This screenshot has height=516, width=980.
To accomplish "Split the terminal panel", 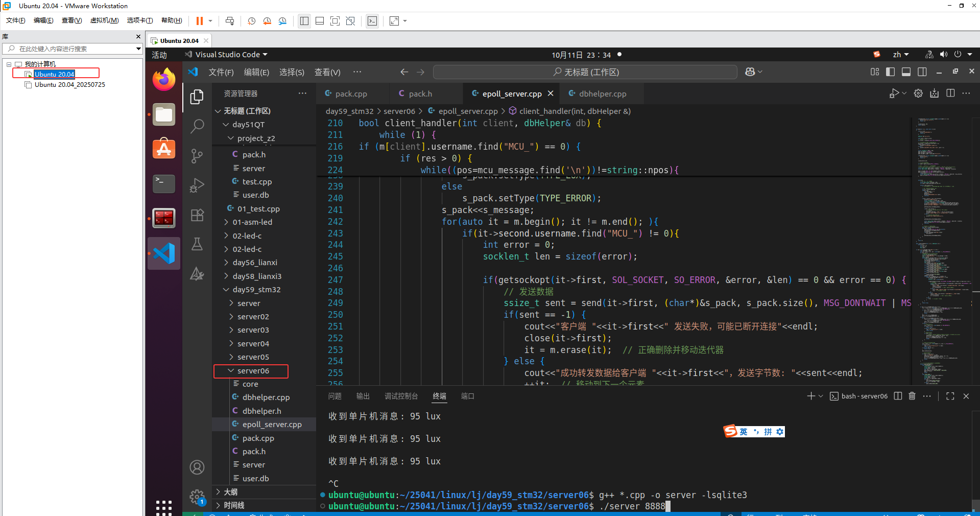I will pos(898,396).
